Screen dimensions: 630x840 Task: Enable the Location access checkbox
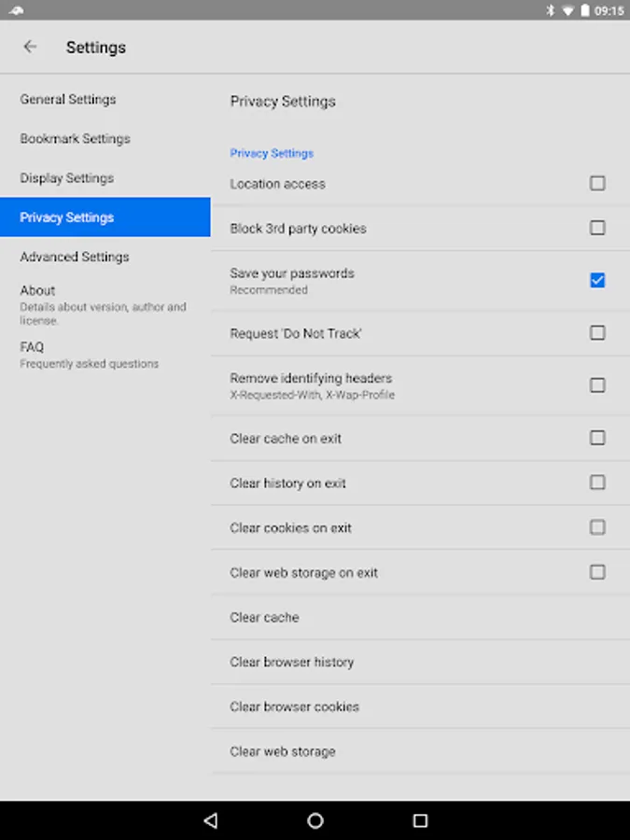597,184
